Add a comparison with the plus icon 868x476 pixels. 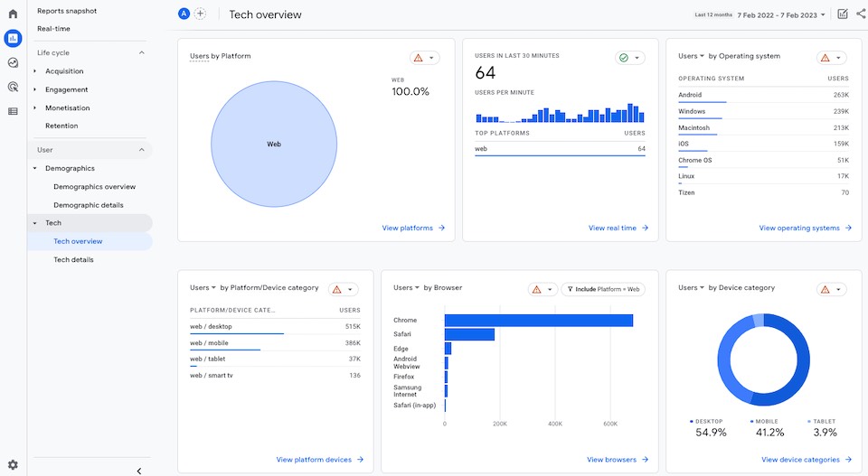pos(201,14)
